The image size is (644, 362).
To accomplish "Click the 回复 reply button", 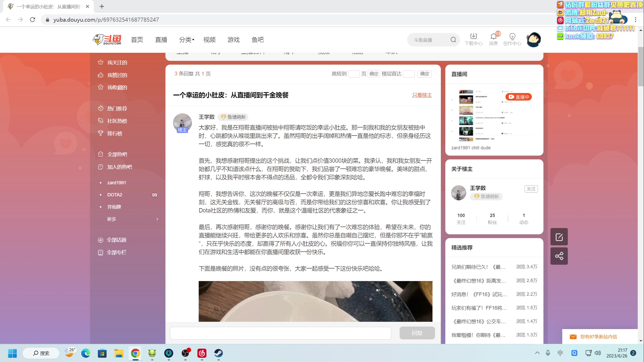I will pyautogui.click(x=417, y=333).
